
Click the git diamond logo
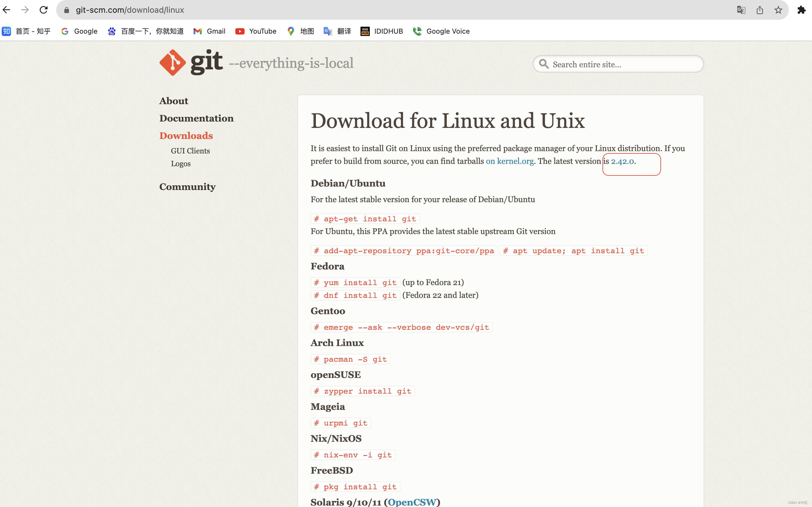[x=172, y=63]
